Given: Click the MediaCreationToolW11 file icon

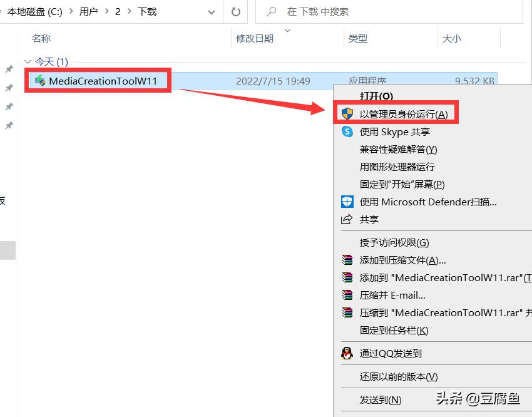Looking at the screenshot, I should [40, 81].
